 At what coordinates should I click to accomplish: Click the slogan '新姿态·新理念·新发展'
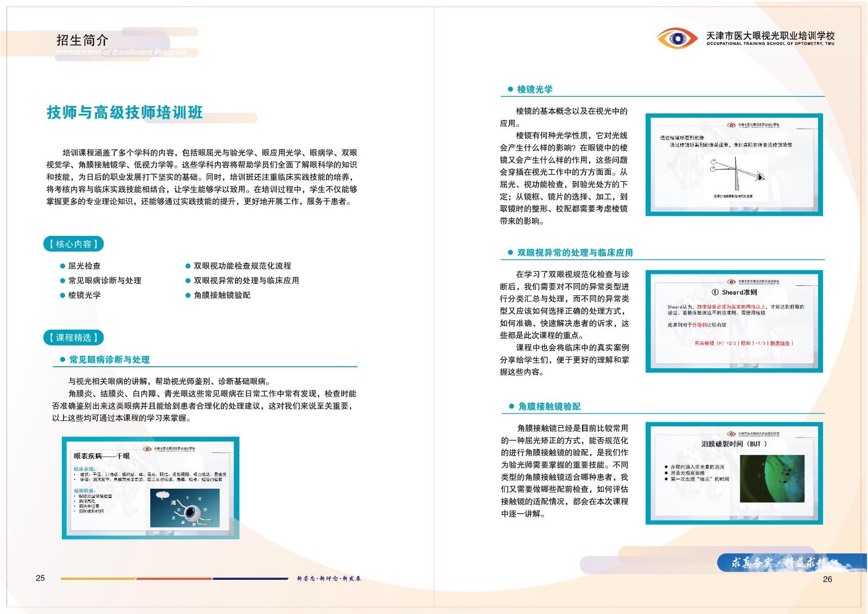pos(329,579)
